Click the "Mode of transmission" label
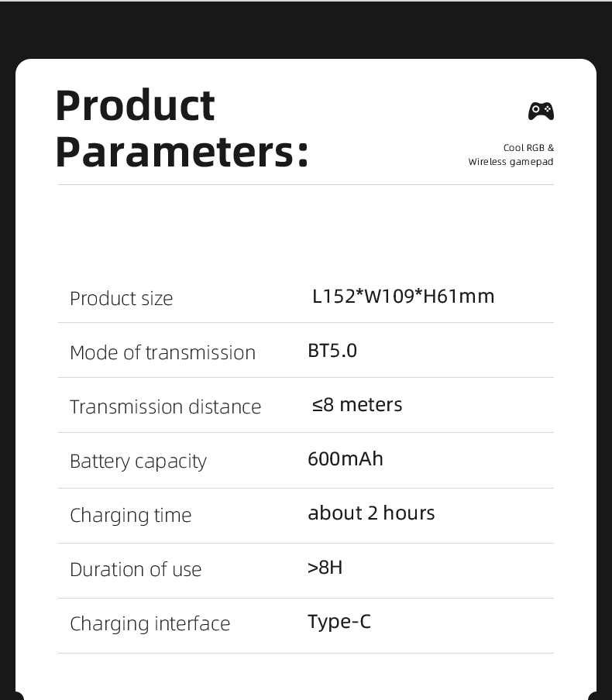The image size is (612, 700). click(163, 352)
